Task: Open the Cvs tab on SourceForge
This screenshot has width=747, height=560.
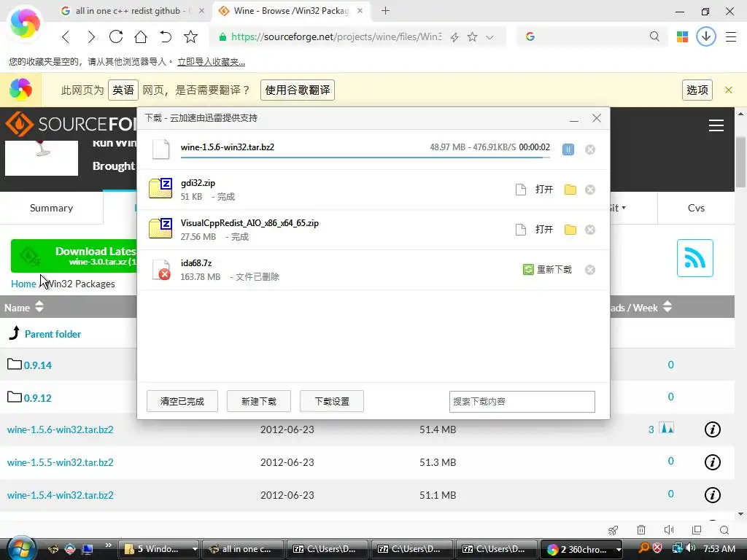Action: click(696, 208)
